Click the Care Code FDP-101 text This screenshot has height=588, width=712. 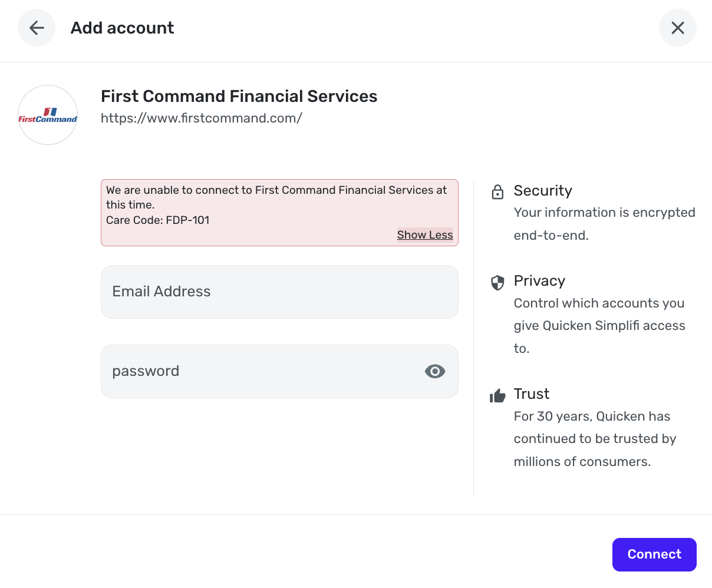[x=157, y=220]
